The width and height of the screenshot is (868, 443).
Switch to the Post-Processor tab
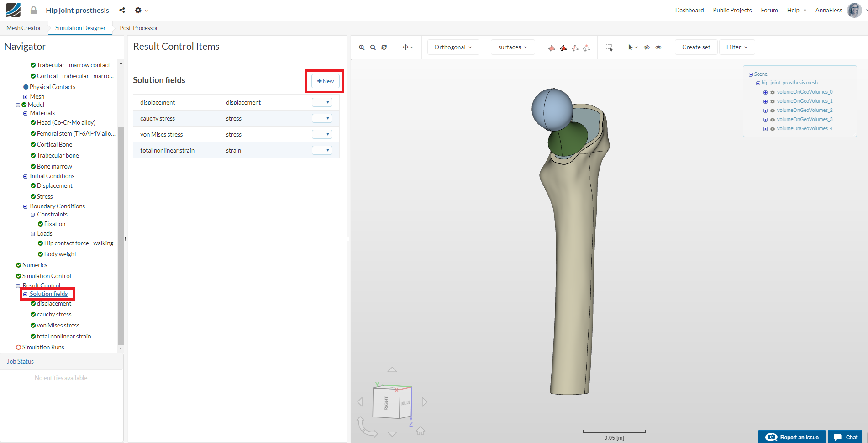(x=139, y=28)
